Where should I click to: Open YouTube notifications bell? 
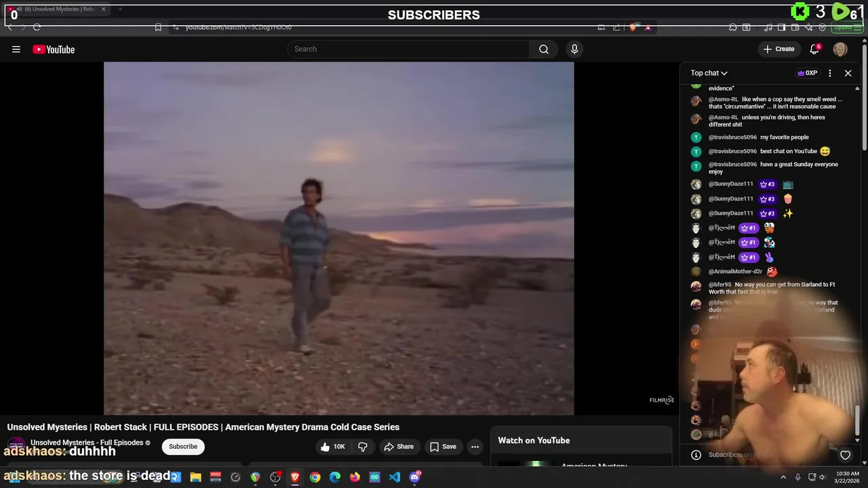click(x=814, y=49)
